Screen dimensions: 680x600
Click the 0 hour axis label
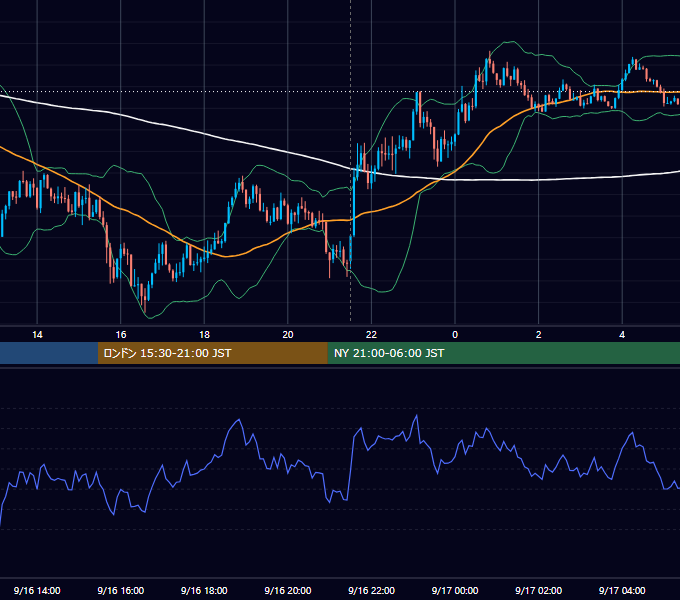click(455, 335)
